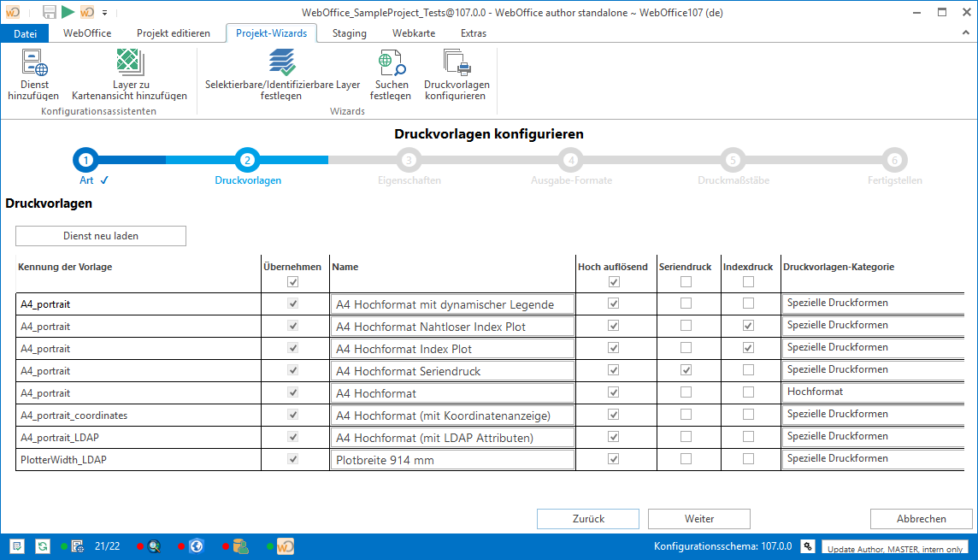Click the database user icon in status bar

coord(240,545)
